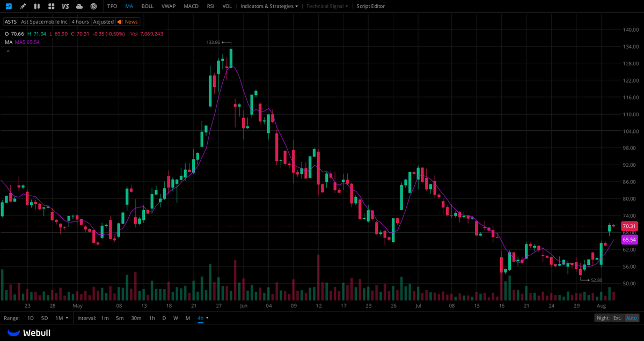Select the 5m interval

120,318
